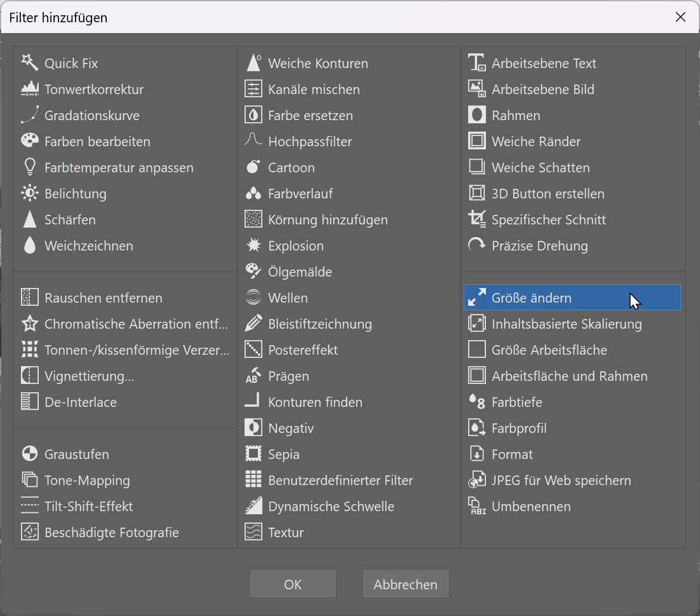Click the Präzise Drehung rotation icon
Viewport: 700px width, 616px height.
[x=476, y=245]
